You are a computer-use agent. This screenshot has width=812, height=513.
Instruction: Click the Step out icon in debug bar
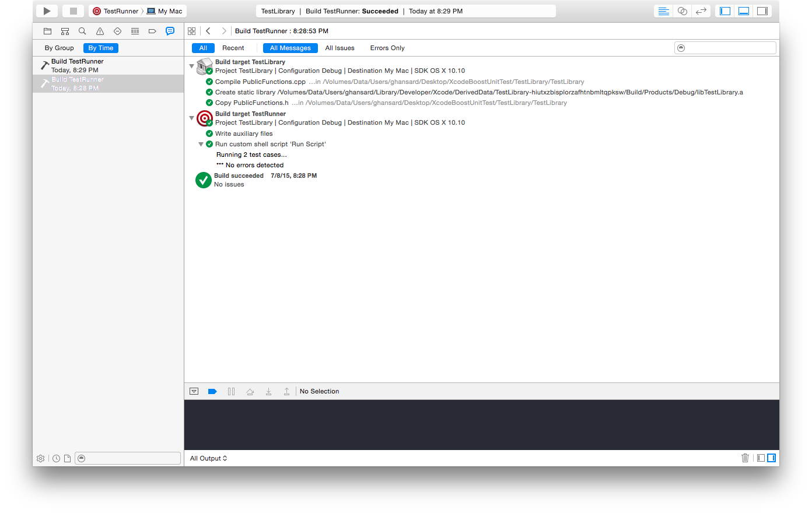286,391
